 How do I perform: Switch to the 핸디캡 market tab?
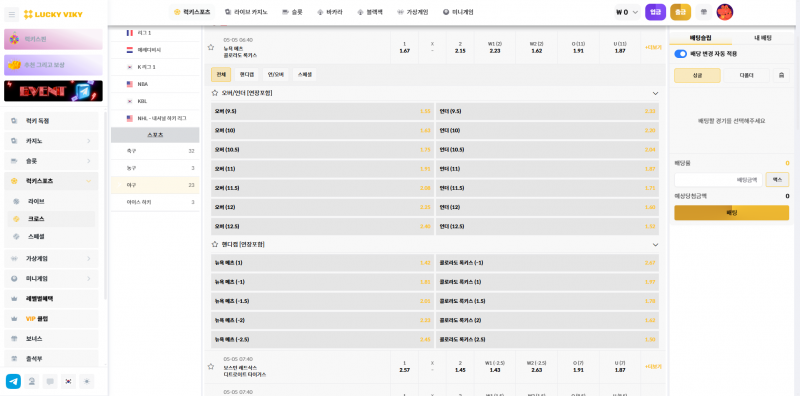[247, 75]
